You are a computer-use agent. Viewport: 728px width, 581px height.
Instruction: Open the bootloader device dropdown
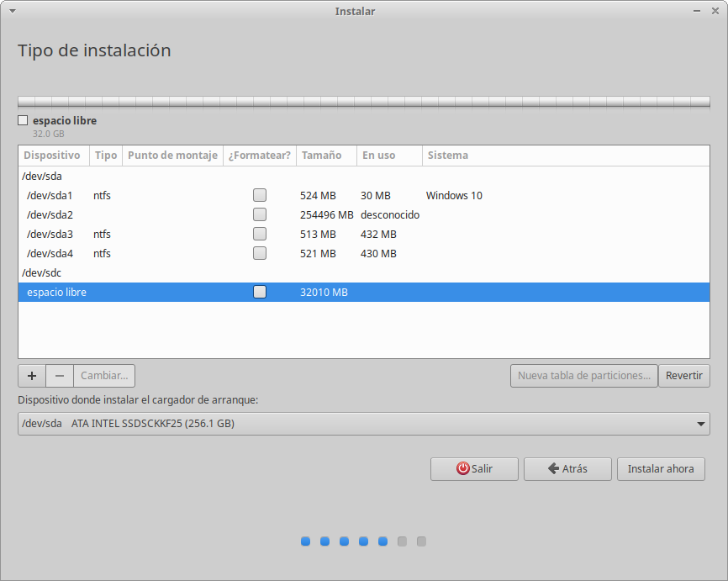363,424
